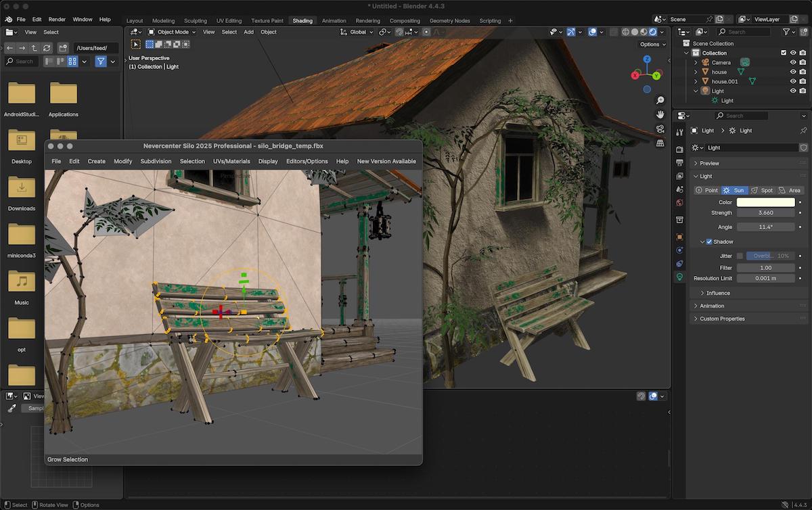Image resolution: width=812 pixels, height=510 pixels.
Task: Select Spot light type
Action: pos(761,190)
